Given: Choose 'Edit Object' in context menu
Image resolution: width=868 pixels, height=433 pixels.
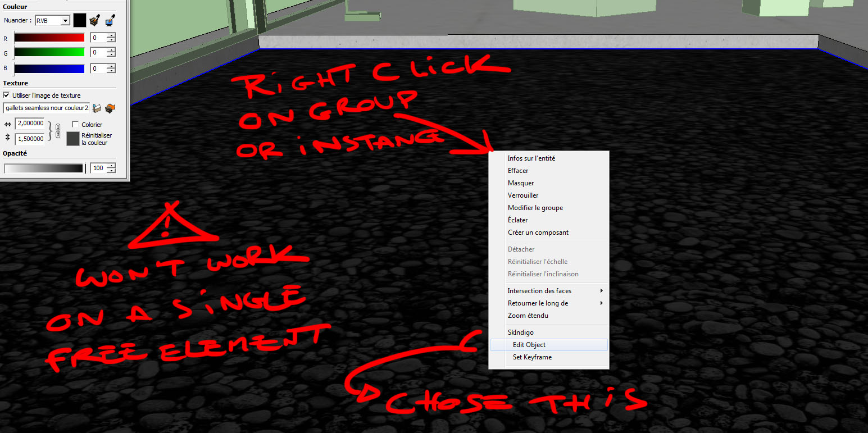Looking at the screenshot, I should coord(529,345).
